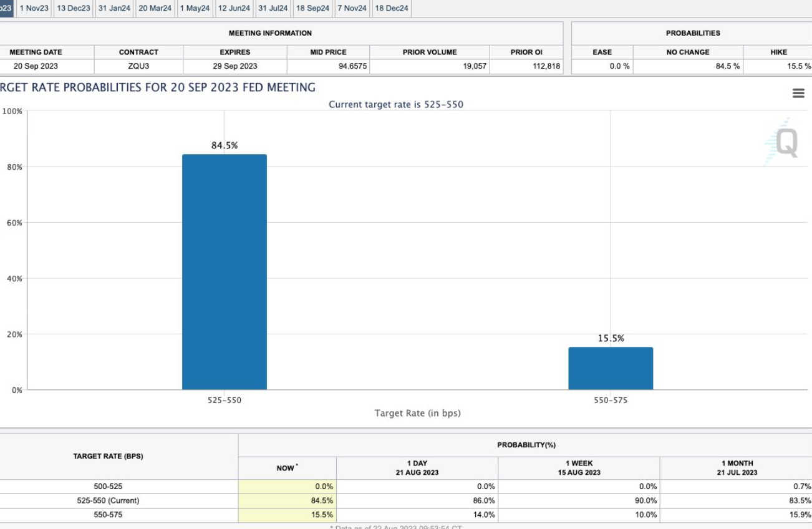Screen dimensions: 812x529
Task: View the 12 Jun24 meeting tab
Action: pyautogui.click(x=234, y=8)
